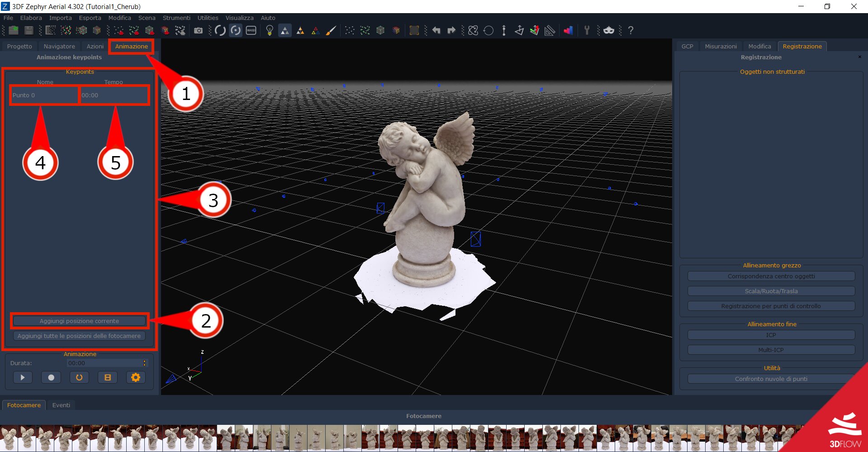Open the measurement ruler tool

tap(550, 30)
